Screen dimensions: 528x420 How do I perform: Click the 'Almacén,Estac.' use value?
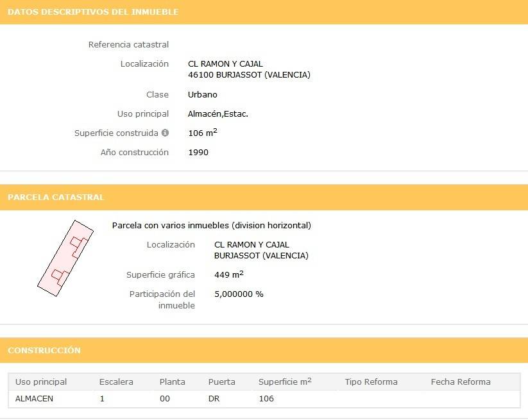tap(218, 114)
